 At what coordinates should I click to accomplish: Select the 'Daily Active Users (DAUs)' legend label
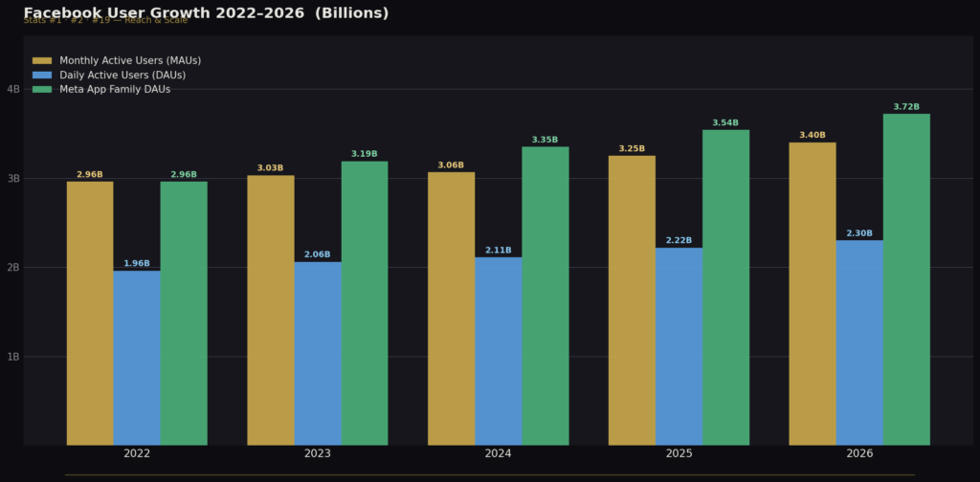122,75
